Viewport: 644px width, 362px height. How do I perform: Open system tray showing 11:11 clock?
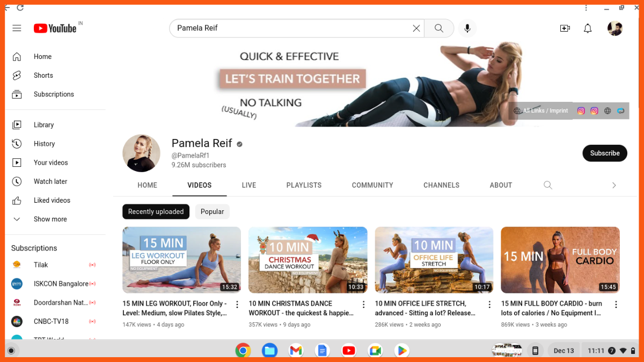pyautogui.click(x=611, y=351)
